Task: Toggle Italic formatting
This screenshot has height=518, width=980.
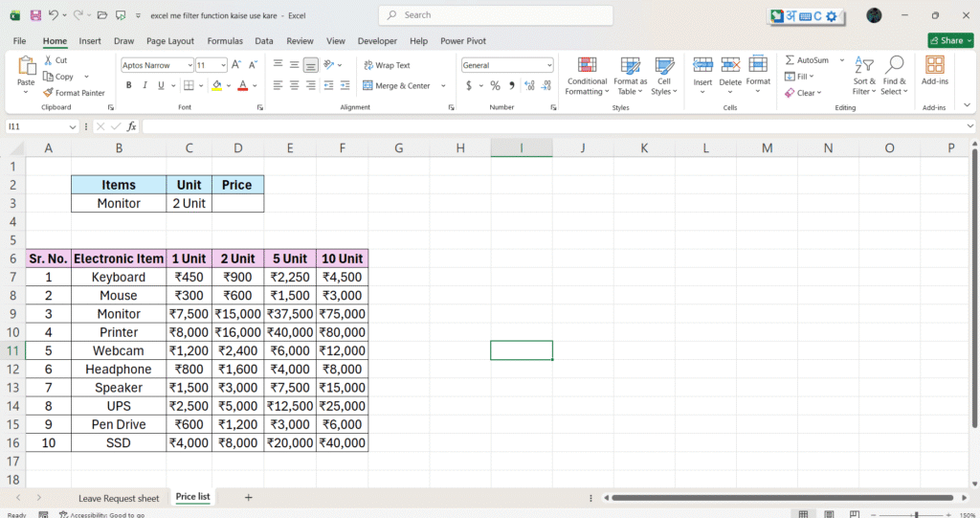Action: (x=145, y=85)
